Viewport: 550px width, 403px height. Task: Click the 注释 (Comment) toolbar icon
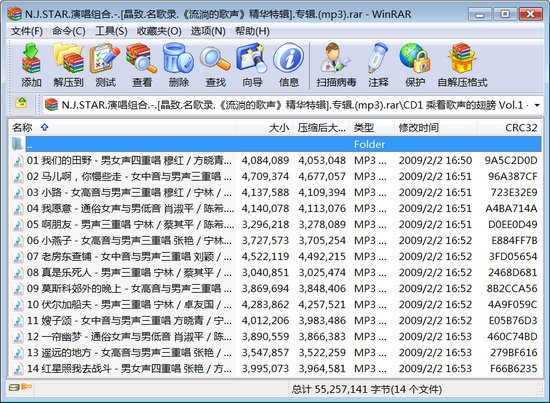click(378, 58)
